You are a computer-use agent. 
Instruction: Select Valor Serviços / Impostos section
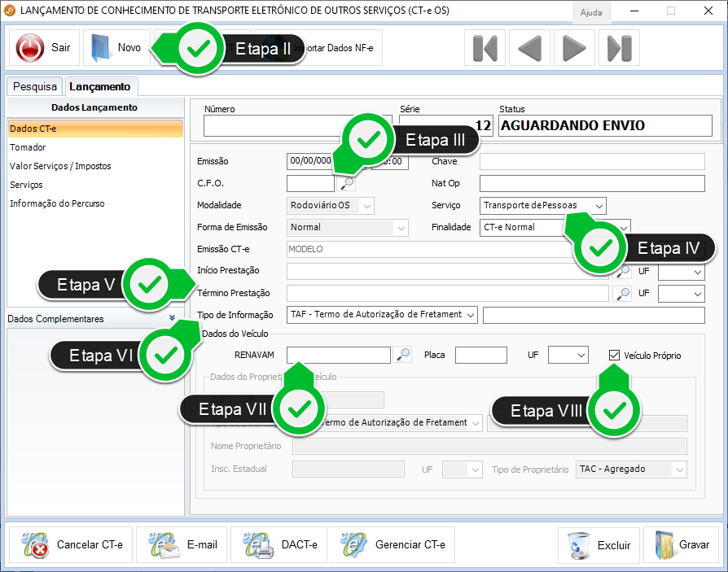click(60, 166)
